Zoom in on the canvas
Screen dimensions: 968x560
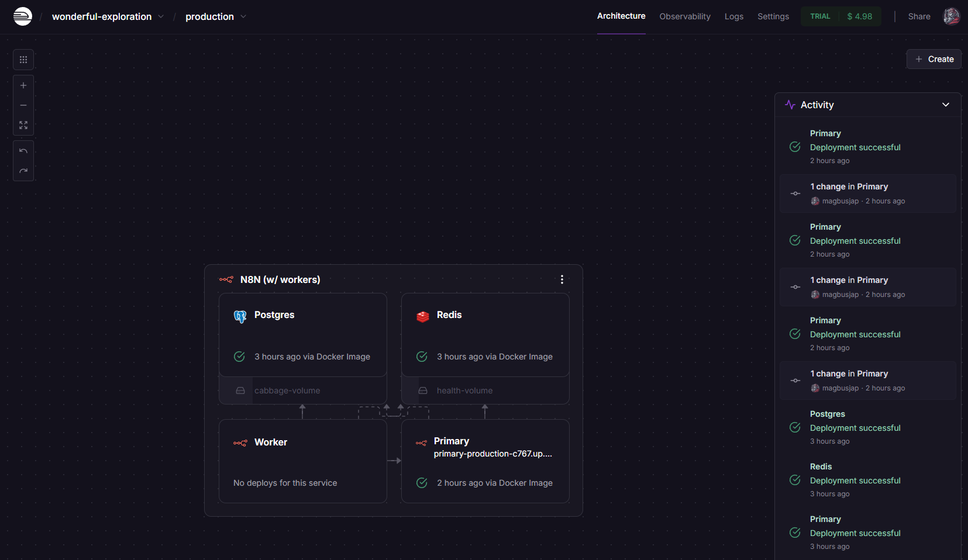coord(23,85)
